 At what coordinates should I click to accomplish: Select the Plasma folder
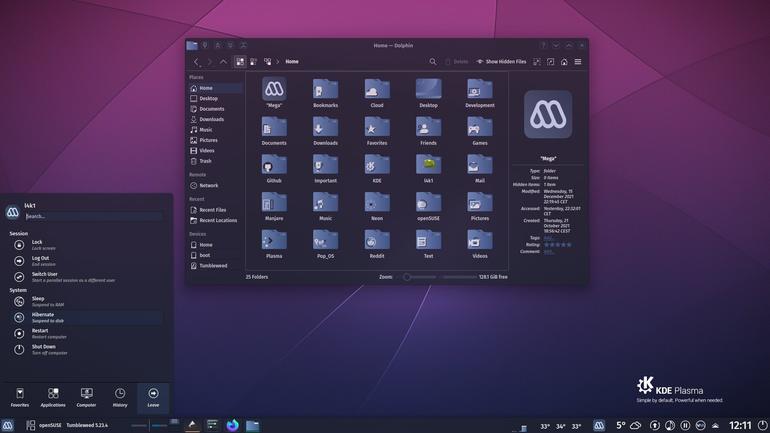(x=274, y=244)
